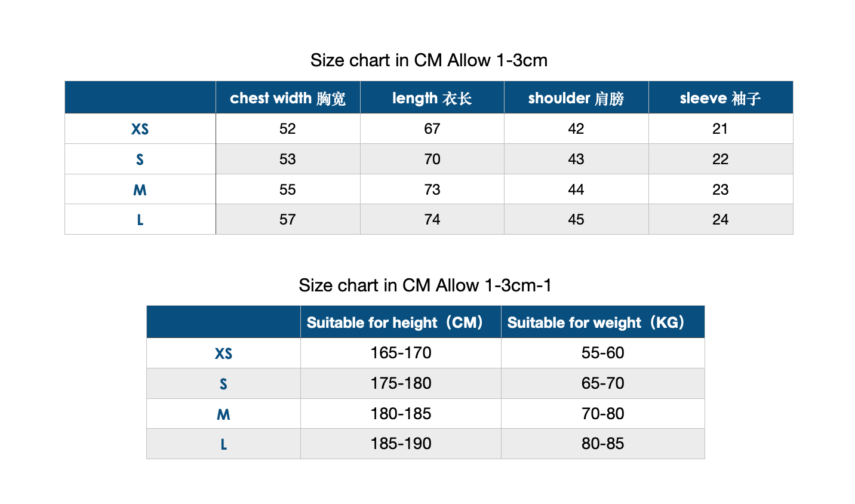
Task: Click shoulder value 44 for size M
Action: click(x=576, y=190)
